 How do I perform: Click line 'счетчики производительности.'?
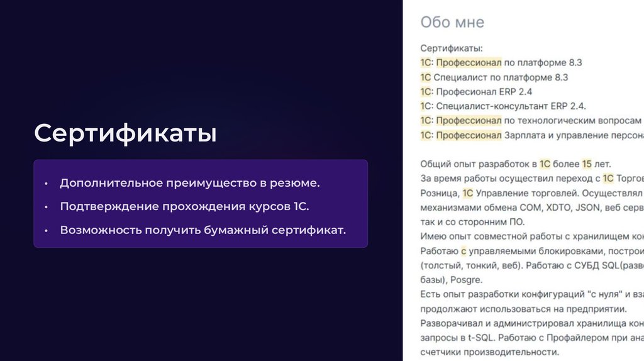489,352
